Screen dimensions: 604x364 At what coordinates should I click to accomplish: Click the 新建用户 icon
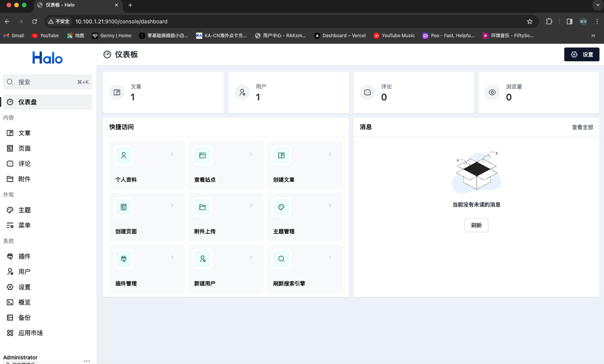tap(203, 259)
